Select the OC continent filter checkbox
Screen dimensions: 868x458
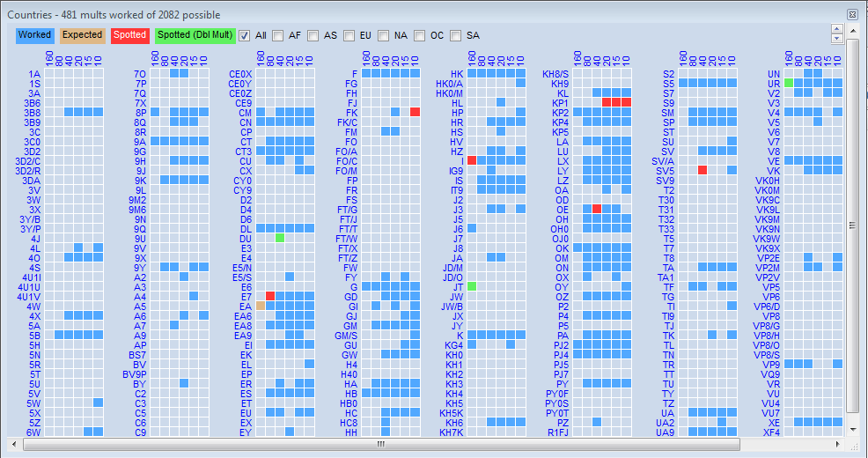[x=420, y=35]
